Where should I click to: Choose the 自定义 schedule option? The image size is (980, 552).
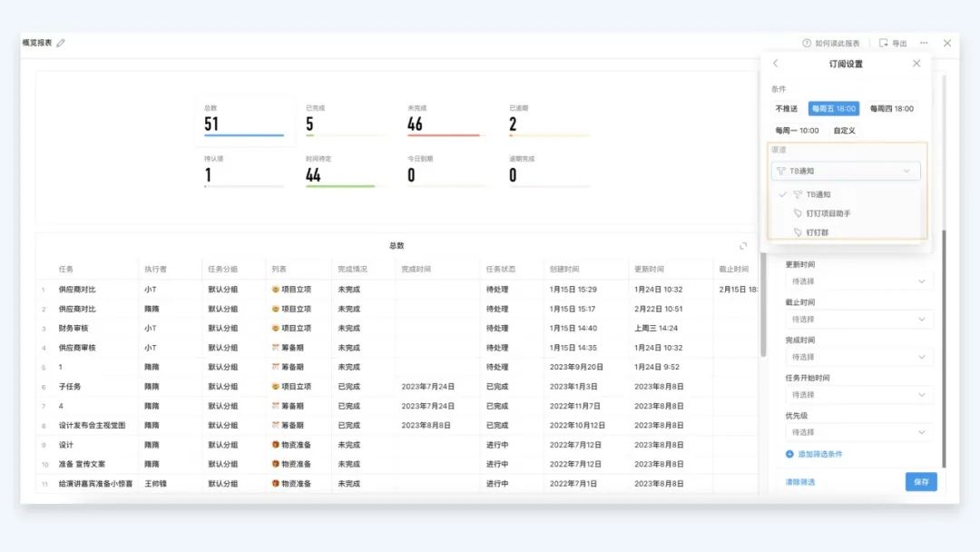tap(845, 131)
